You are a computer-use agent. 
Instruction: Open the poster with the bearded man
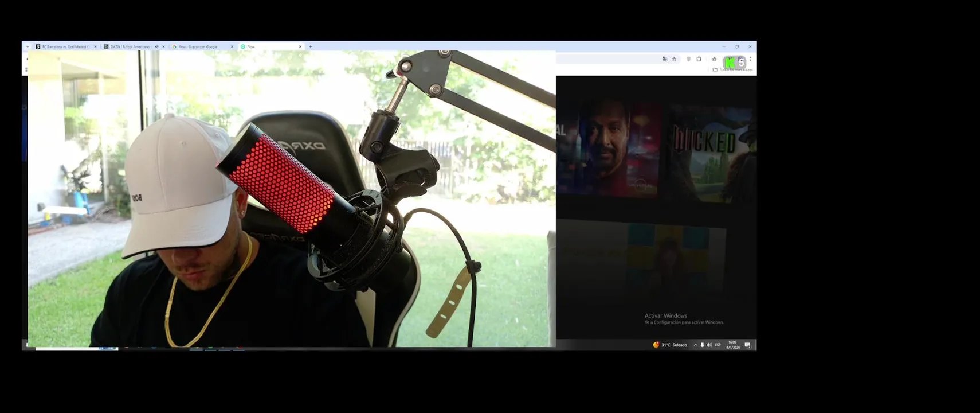coord(609,149)
